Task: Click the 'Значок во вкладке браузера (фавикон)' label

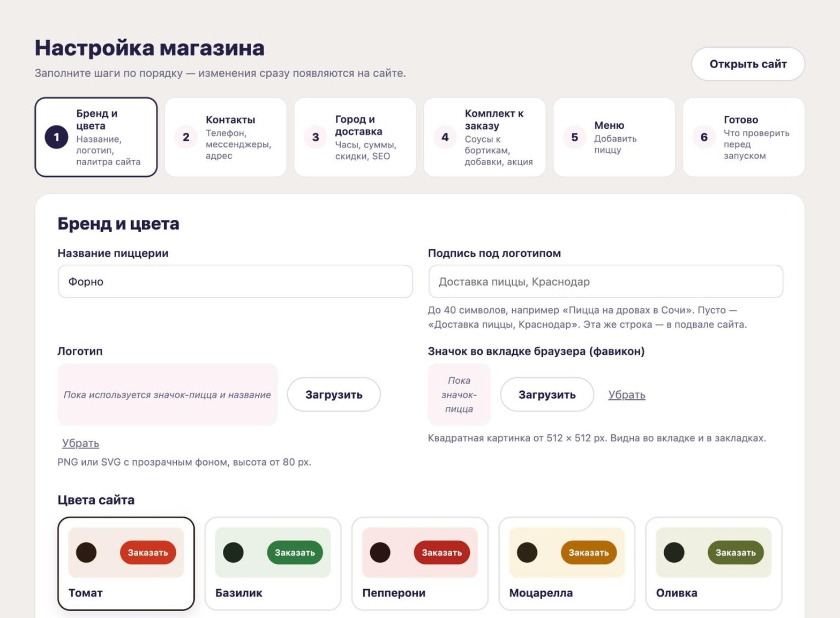Action: tap(536, 351)
